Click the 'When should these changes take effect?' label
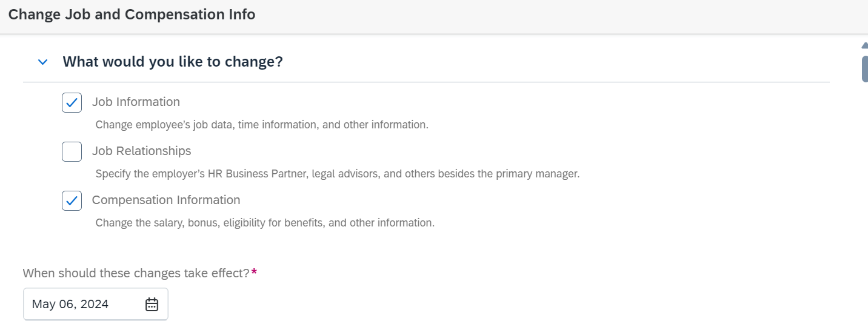Image resolution: width=868 pixels, height=330 pixels. (136, 273)
